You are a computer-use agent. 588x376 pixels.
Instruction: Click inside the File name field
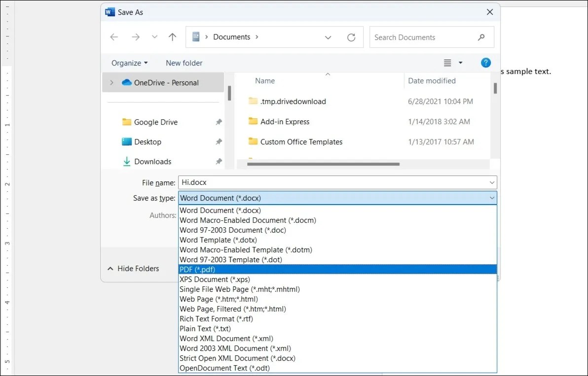[x=296, y=182]
